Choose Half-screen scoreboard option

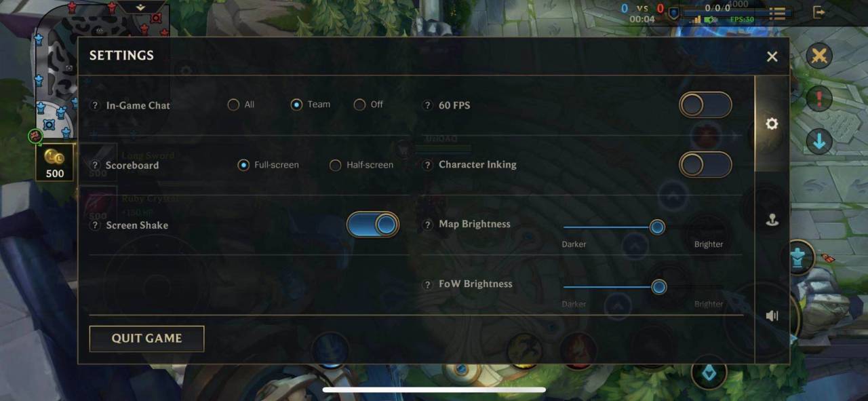point(361,165)
